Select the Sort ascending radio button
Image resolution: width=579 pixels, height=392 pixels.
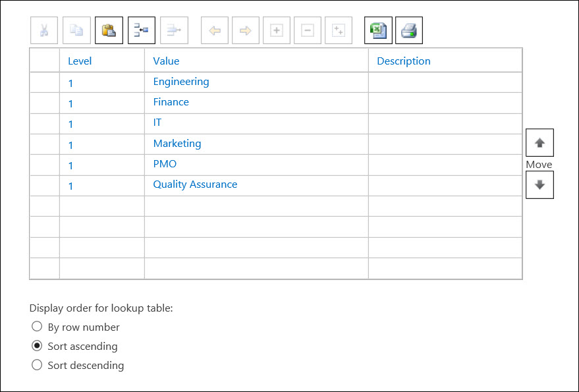37,346
